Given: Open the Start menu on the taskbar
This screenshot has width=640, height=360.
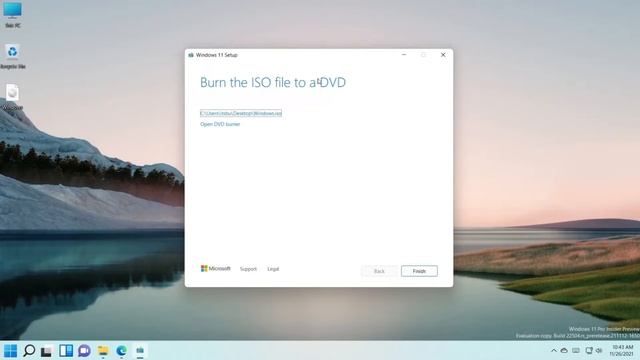Looking at the screenshot, I should click(10, 351).
